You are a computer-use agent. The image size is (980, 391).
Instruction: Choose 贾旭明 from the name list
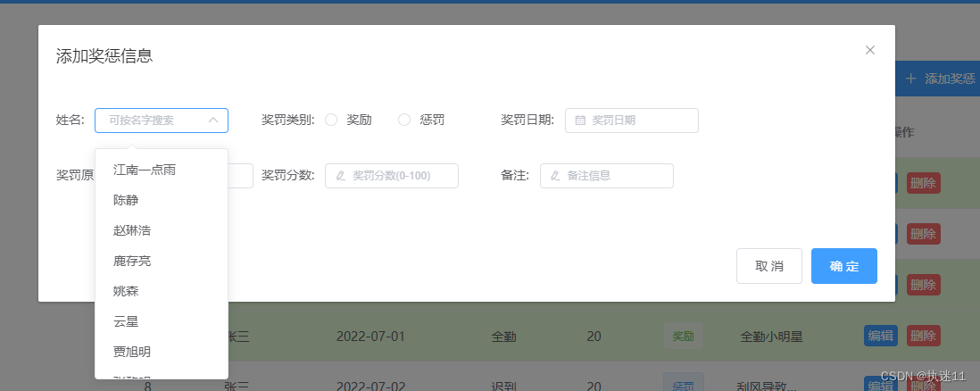(162, 353)
